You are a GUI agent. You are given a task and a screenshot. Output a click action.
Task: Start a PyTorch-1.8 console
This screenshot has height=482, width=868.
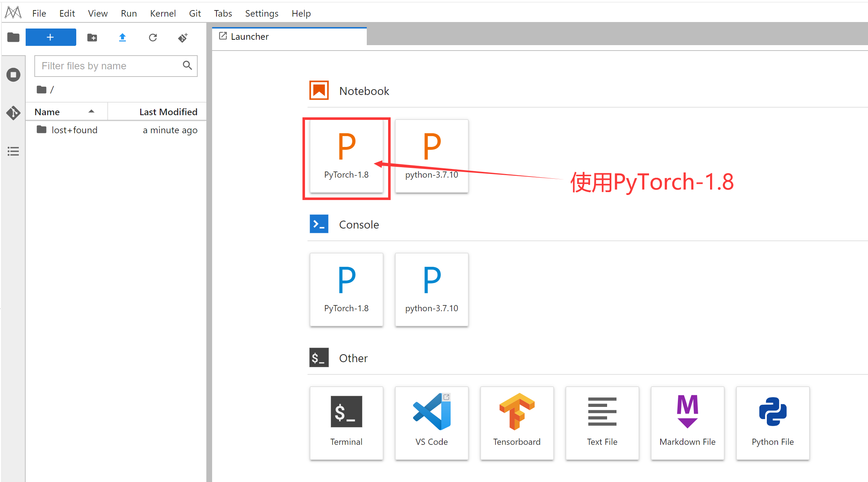[346, 290]
